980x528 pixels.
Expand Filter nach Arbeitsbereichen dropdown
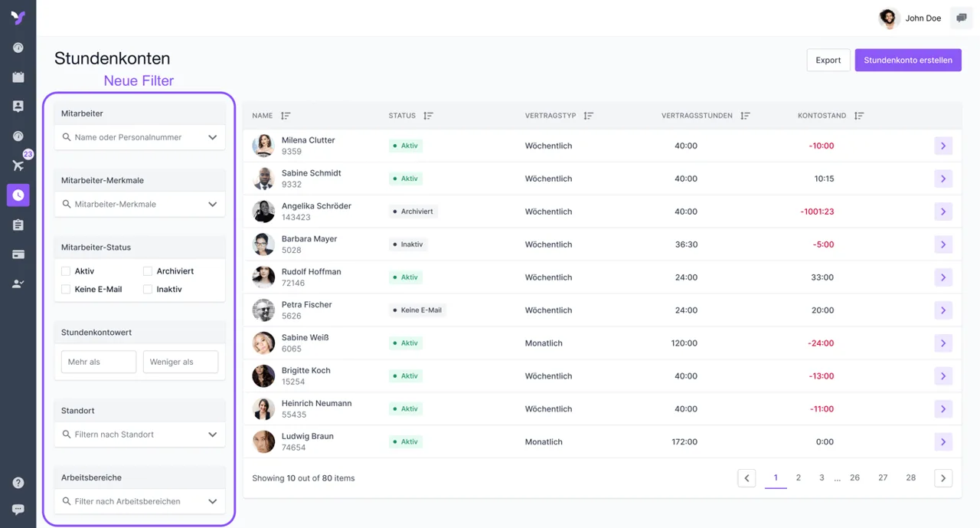212,501
